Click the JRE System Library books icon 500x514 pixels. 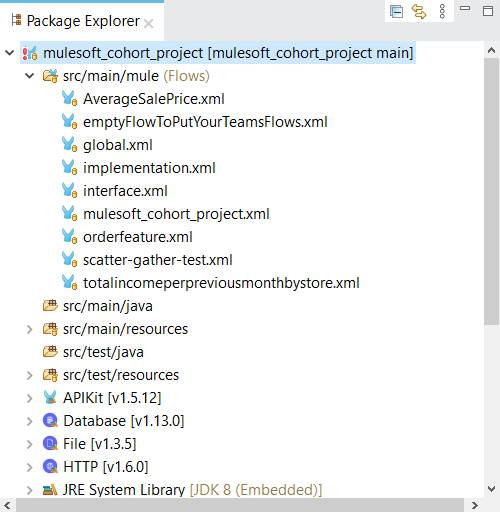[x=50, y=490]
